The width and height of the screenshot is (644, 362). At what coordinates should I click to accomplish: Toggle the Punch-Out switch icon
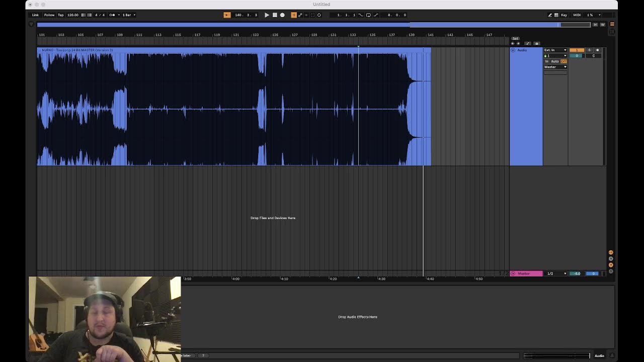376,15
